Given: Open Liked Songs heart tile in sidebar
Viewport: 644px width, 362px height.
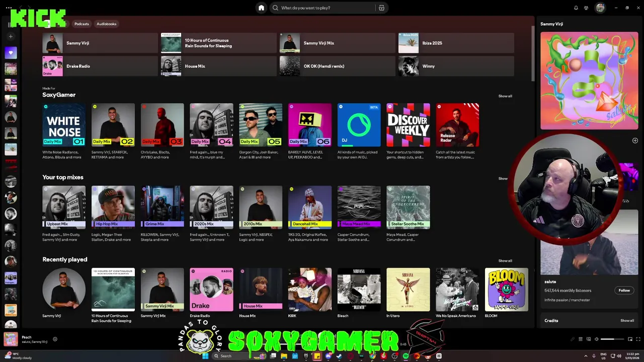Looking at the screenshot, I should click(11, 53).
